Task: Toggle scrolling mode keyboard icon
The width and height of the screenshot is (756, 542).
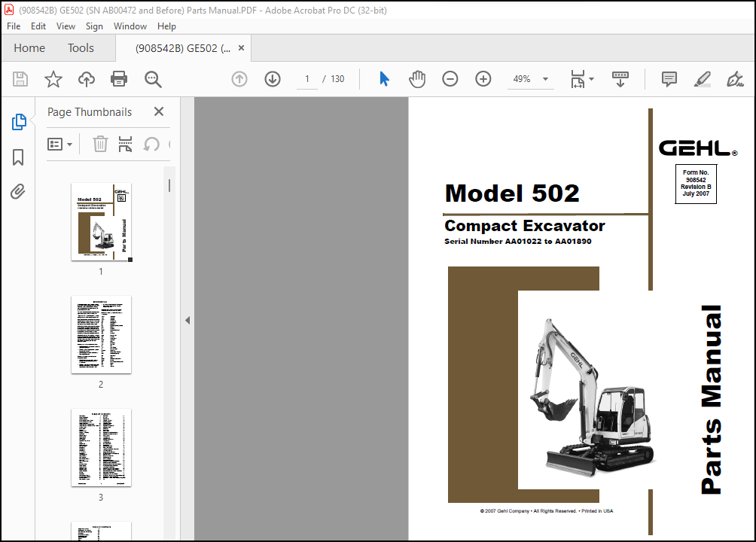Action: pos(620,79)
